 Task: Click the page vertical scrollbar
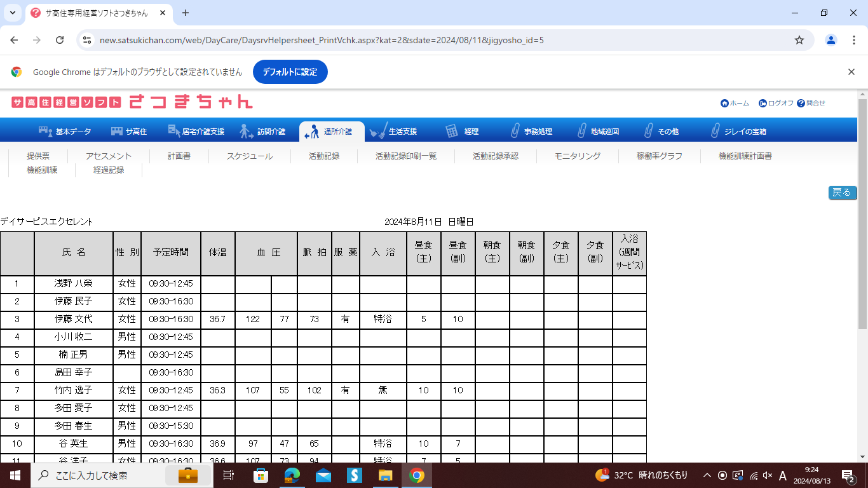[x=862, y=254]
